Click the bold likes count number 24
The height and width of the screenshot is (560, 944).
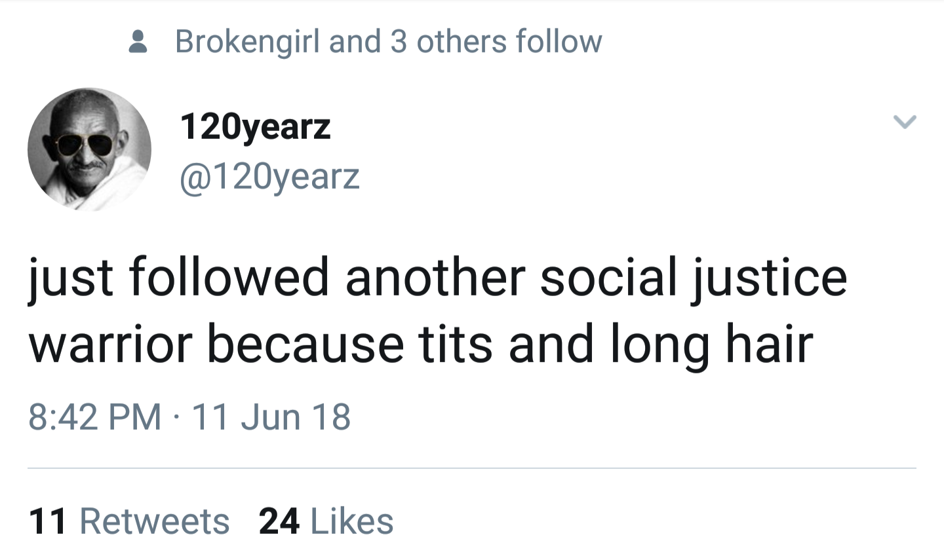point(279,521)
